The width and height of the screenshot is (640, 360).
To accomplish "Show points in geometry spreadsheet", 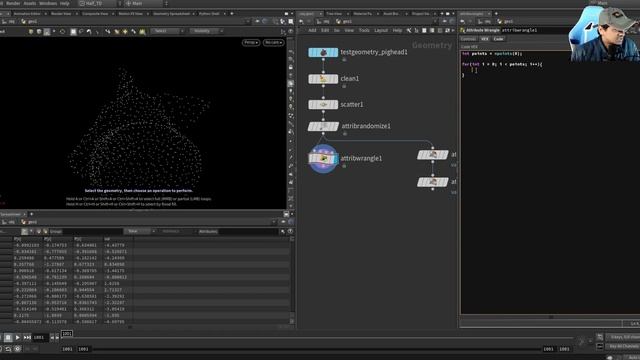I will point(24,231).
